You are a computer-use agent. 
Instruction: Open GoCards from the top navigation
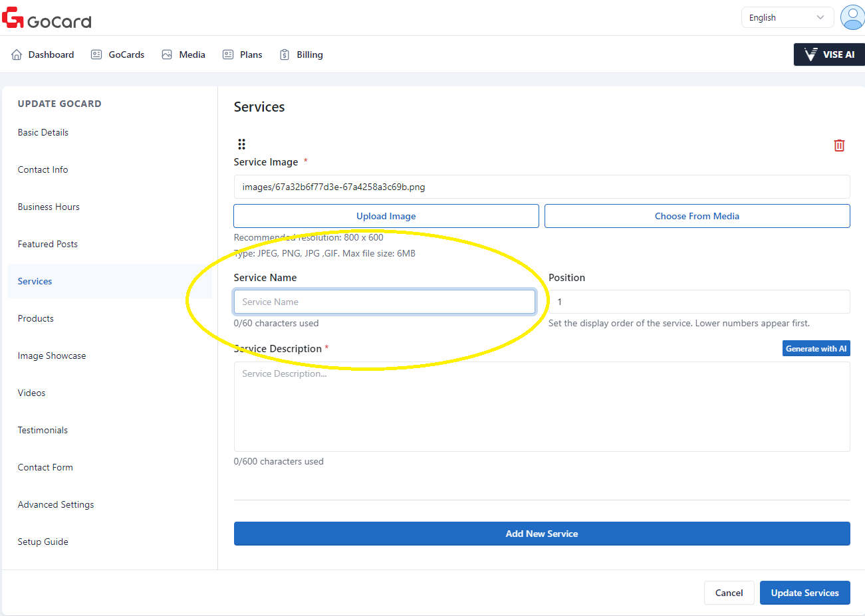tap(118, 54)
